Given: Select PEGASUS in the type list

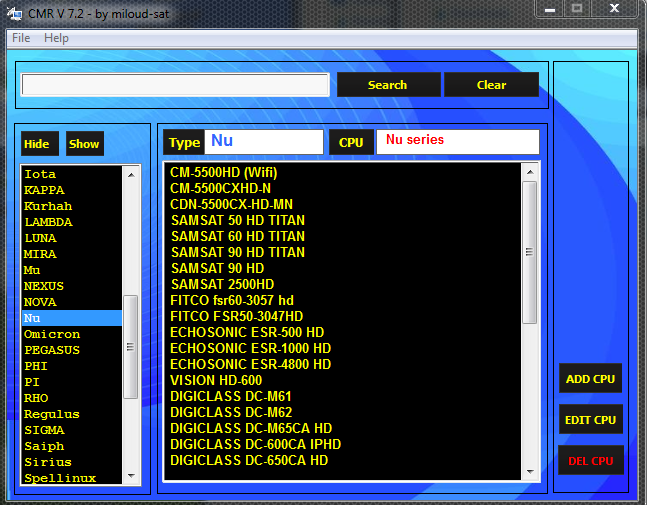Looking at the screenshot, I should [72, 350].
